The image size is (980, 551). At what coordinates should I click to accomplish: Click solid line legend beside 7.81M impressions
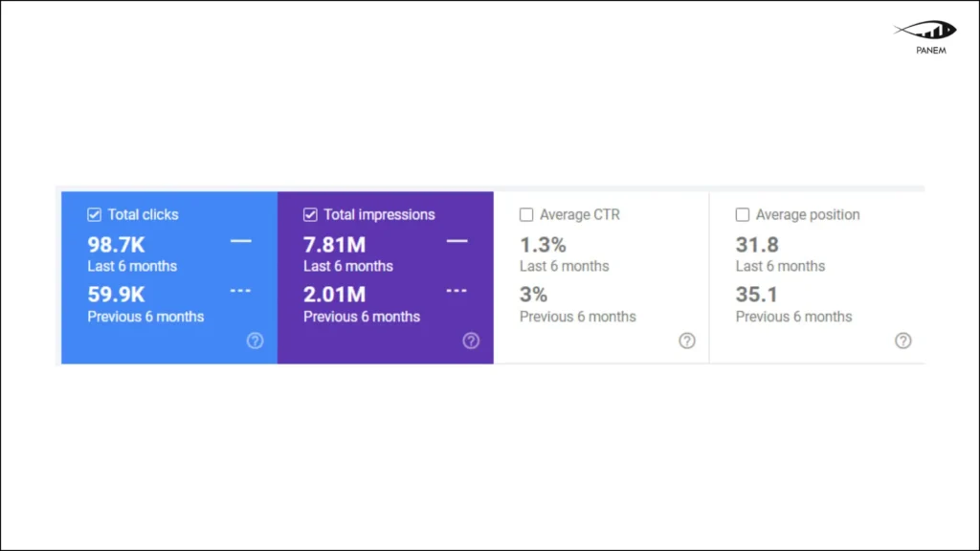point(457,242)
